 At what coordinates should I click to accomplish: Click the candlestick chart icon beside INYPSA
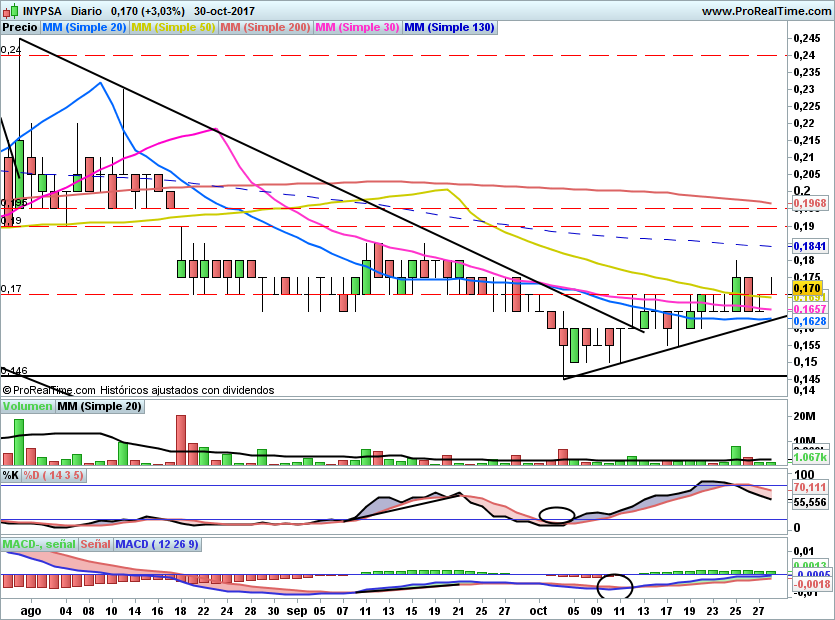coord(9,11)
